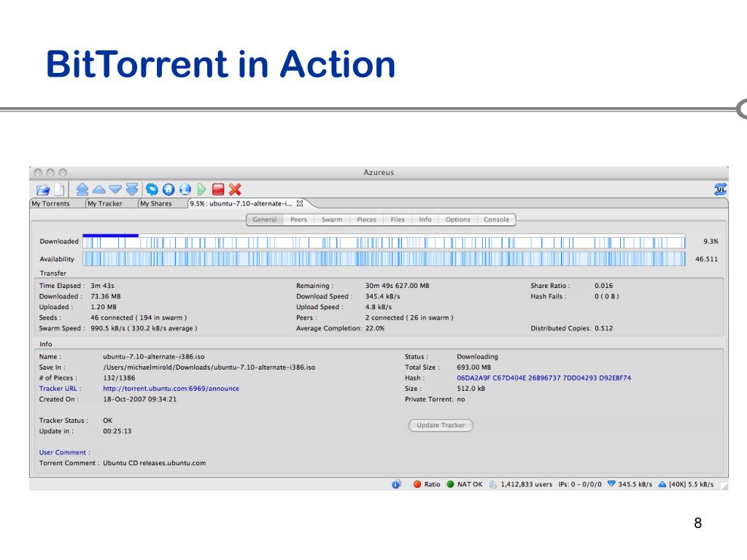Remove the torrent with red X
Viewport: 747px width, 560px height.
[x=235, y=190]
